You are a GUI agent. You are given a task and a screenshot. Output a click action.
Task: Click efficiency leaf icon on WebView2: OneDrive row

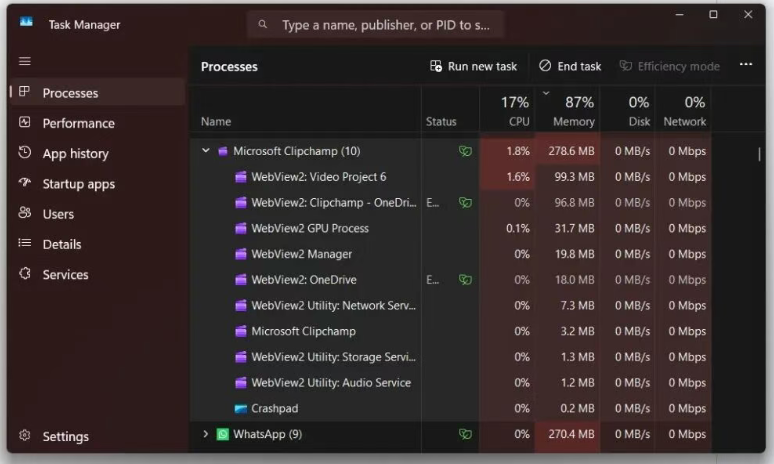465,280
